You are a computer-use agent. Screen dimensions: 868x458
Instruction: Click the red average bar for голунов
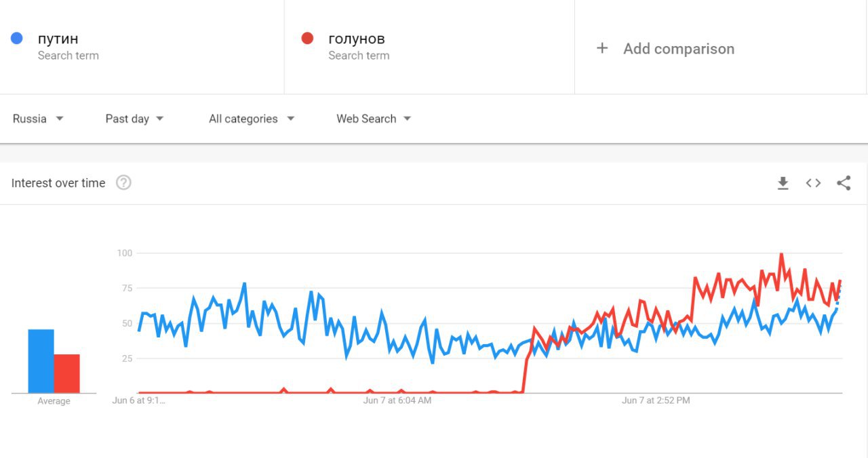click(x=67, y=373)
